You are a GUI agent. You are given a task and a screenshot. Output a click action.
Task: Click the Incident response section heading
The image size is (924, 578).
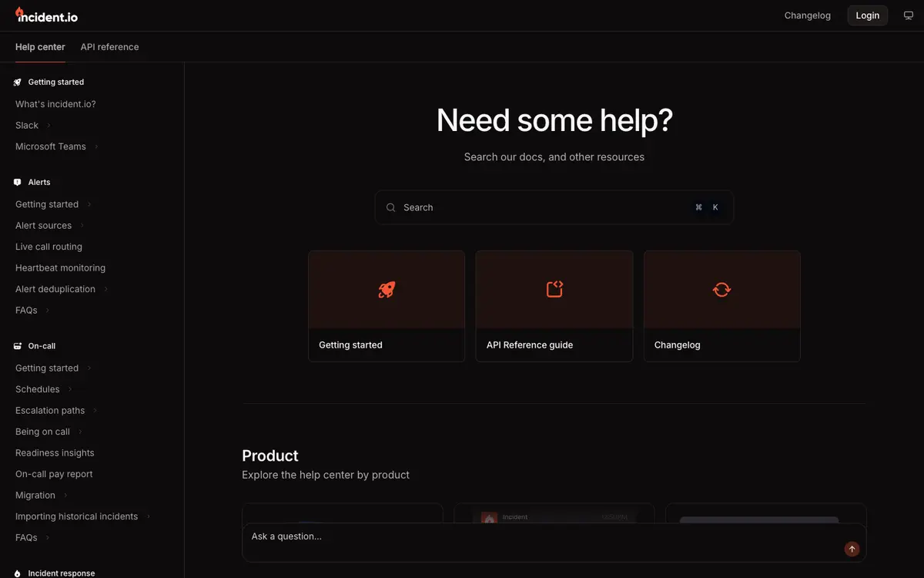point(62,573)
